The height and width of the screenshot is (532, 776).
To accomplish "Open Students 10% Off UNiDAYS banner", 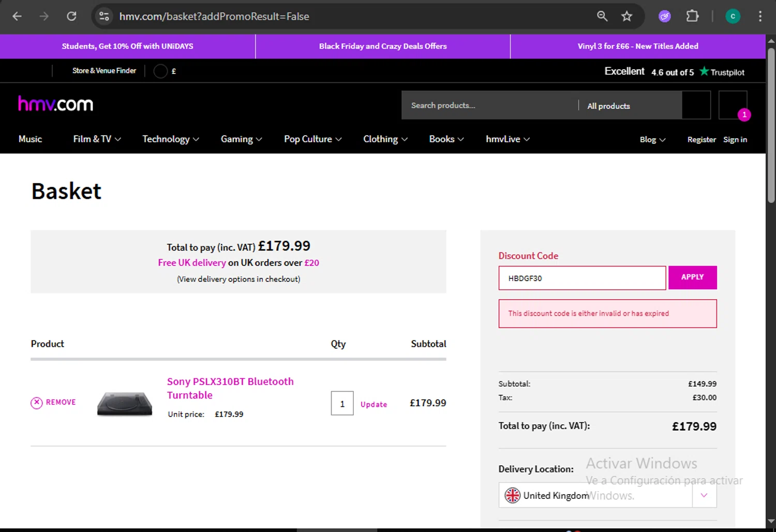I will (x=127, y=46).
